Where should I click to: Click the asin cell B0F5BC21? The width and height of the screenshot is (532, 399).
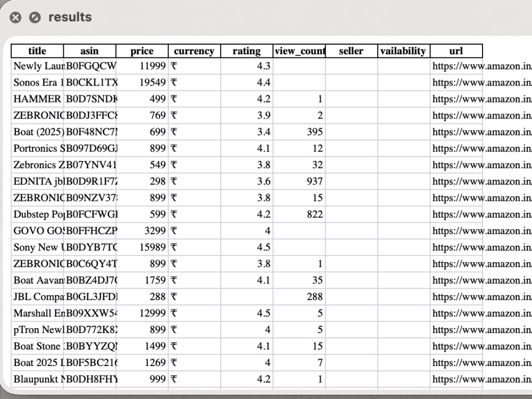89,362
